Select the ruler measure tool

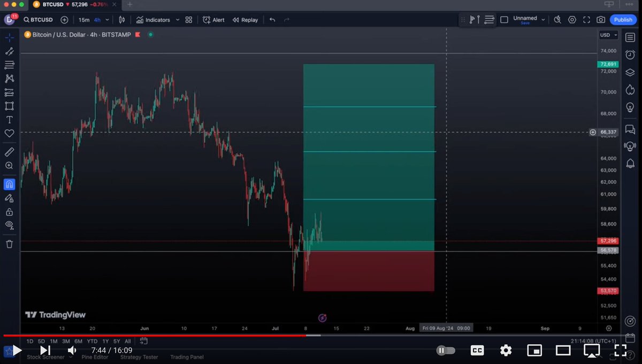pos(9,152)
